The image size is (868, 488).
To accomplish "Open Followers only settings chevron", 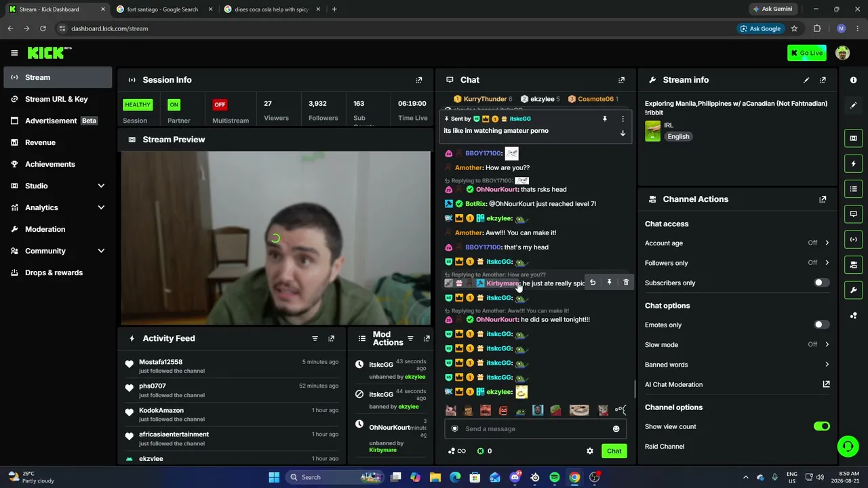I will [x=827, y=263].
